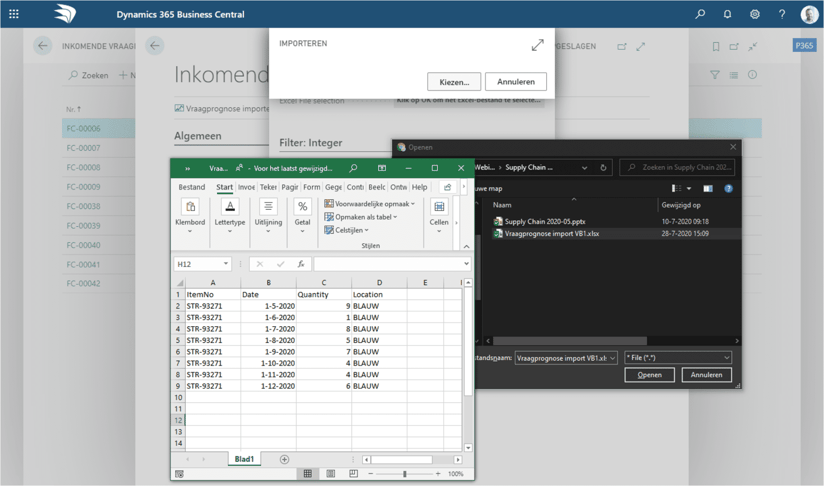The image size is (824, 486).
Task: Switch to page layout view in Excel status bar
Action: click(331, 473)
